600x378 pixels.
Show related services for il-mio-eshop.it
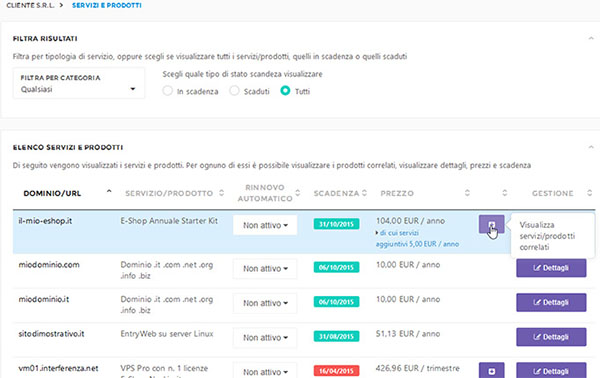(x=491, y=224)
